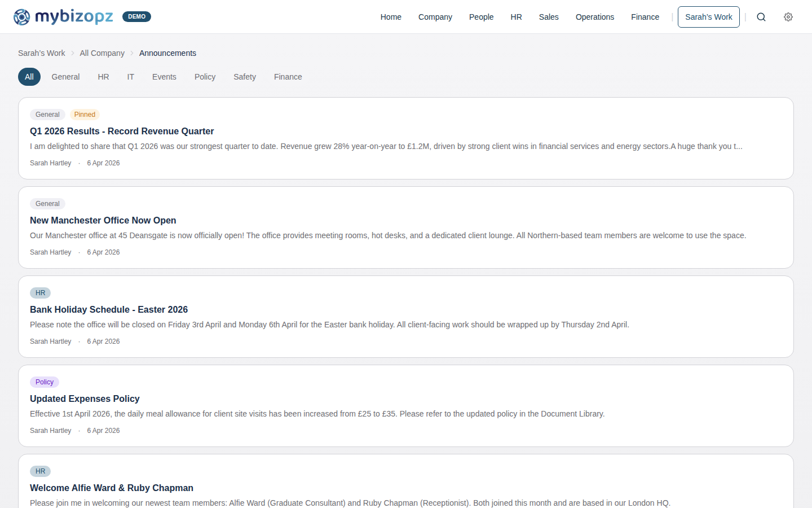812x508 pixels.
Task: Click the Pinned badge on Q1 2026 Results
Action: tap(85, 114)
